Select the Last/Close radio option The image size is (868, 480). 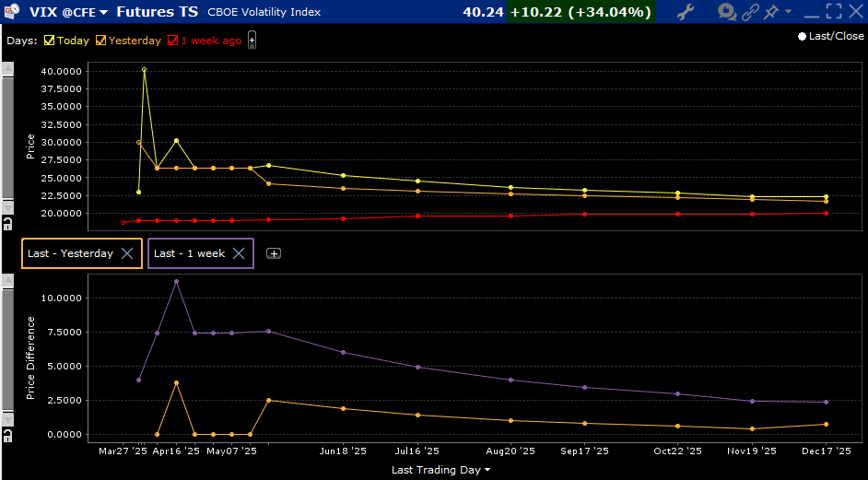tap(802, 37)
